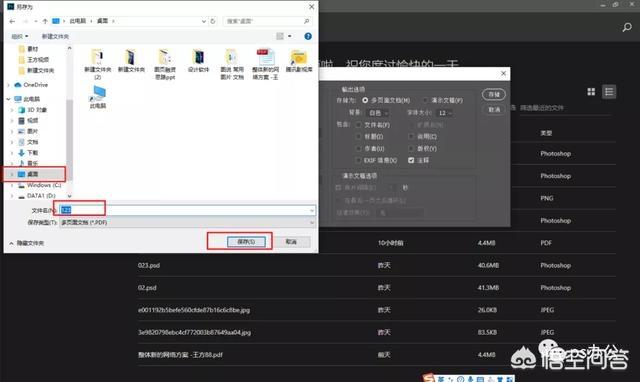Click the forward navigation arrow in Save As
640x382 pixels.
coord(25,21)
